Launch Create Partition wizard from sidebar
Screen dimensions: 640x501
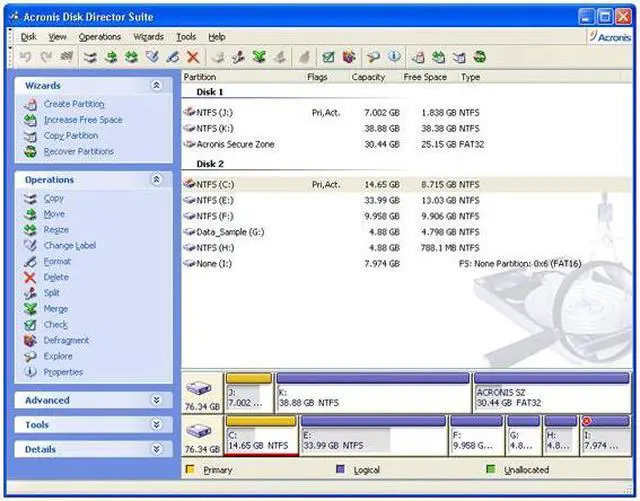[74, 104]
